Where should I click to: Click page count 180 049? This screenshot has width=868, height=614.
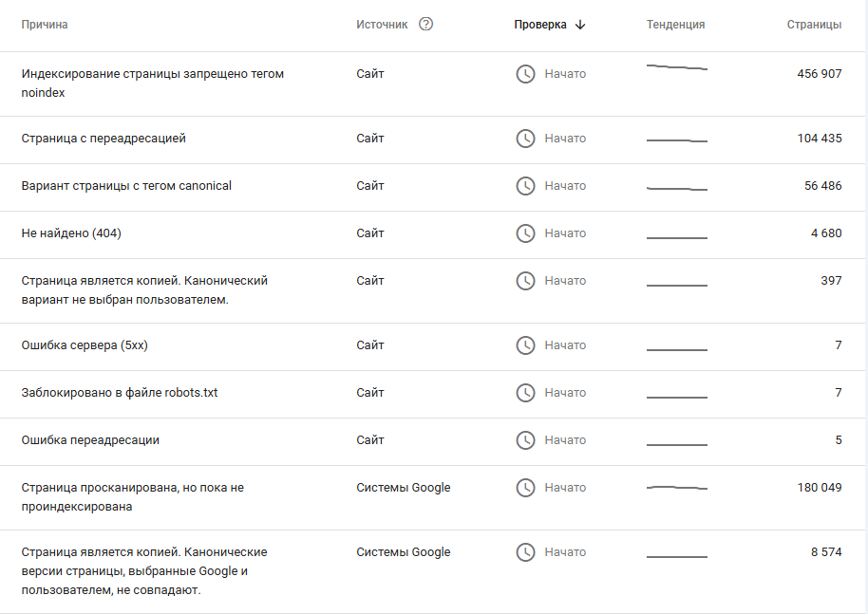(x=819, y=488)
